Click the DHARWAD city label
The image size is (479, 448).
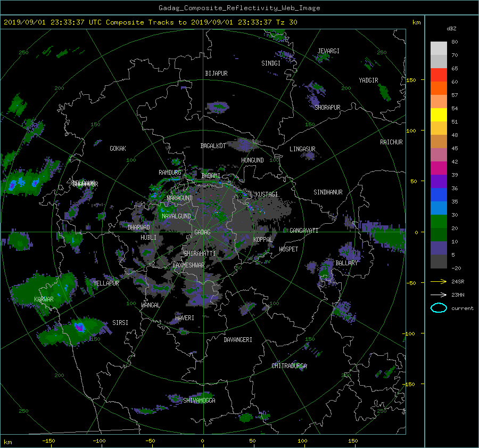139,227
